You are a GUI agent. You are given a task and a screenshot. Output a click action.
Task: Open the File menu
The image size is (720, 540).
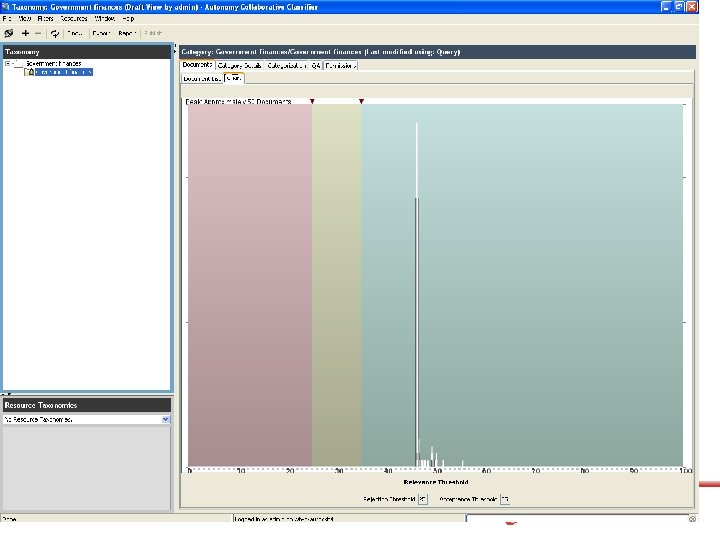point(7,19)
